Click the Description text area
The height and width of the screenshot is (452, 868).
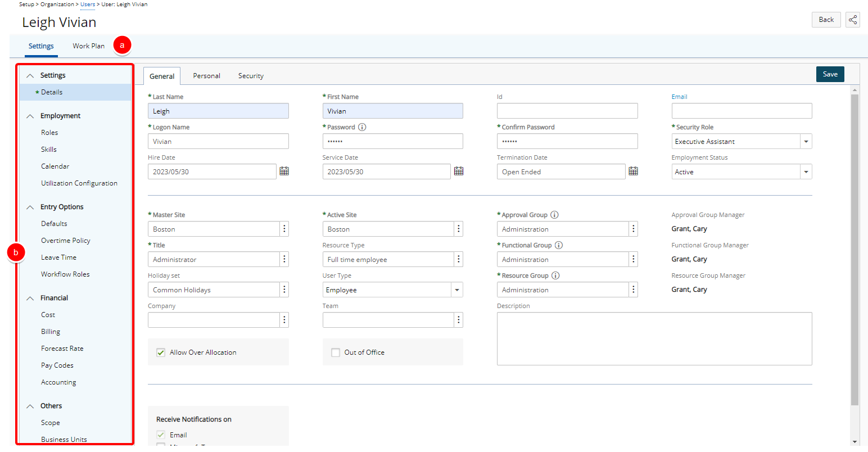[x=654, y=338]
